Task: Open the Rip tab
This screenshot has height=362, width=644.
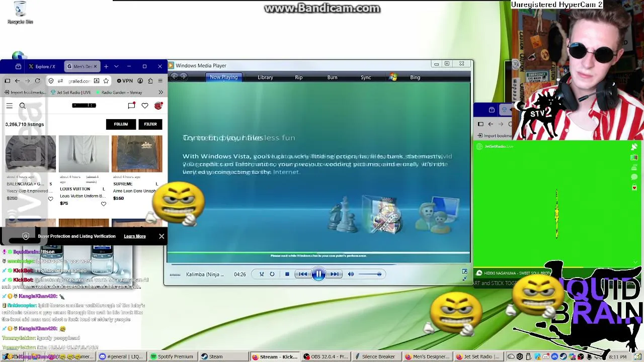Action: point(299,77)
